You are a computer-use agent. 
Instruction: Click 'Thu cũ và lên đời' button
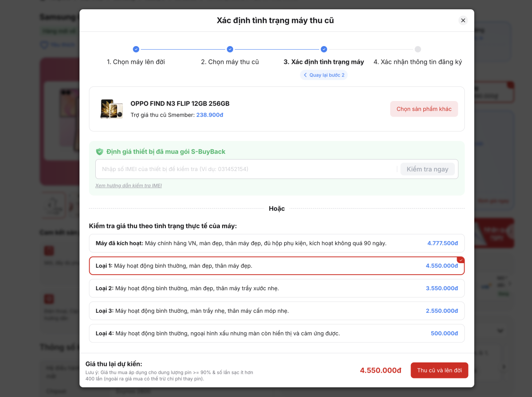click(439, 370)
